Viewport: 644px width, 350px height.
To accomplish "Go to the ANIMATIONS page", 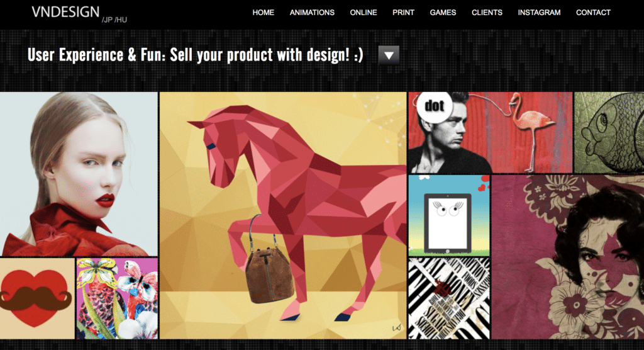I will pyautogui.click(x=312, y=13).
